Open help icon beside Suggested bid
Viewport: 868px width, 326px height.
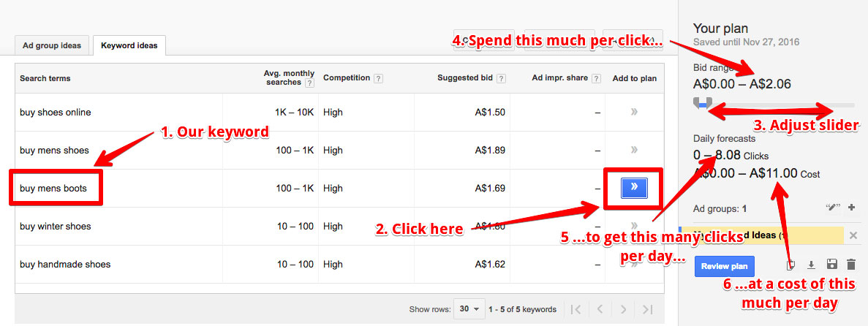pos(501,79)
